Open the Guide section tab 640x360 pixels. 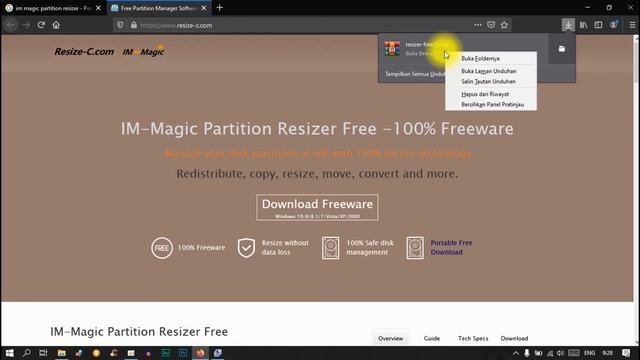[431, 338]
